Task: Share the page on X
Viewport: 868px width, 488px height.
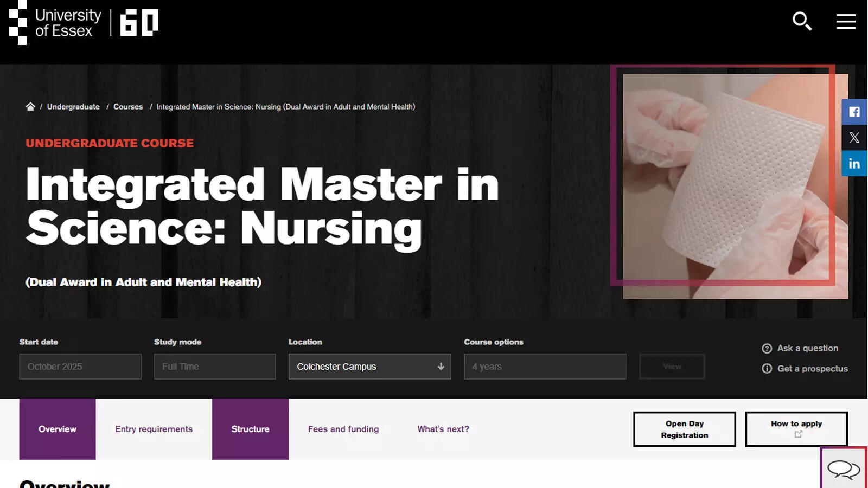Action: pyautogui.click(x=854, y=138)
